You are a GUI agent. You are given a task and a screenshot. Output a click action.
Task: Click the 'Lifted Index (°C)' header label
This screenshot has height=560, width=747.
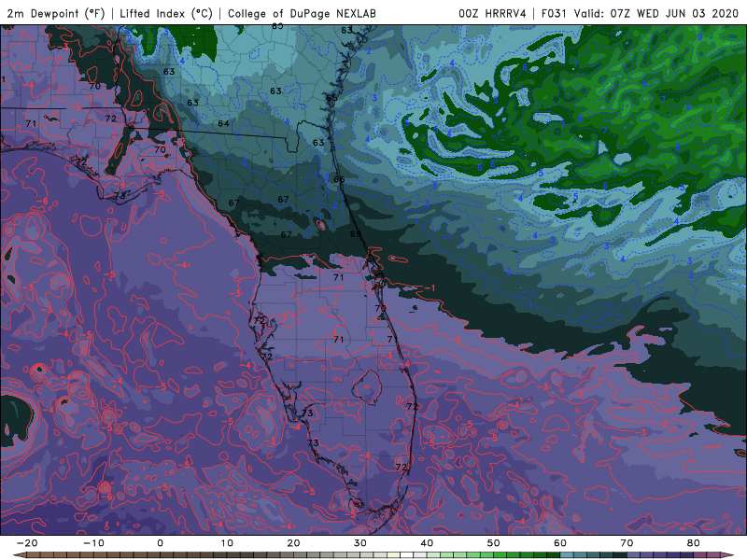pyautogui.click(x=166, y=13)
